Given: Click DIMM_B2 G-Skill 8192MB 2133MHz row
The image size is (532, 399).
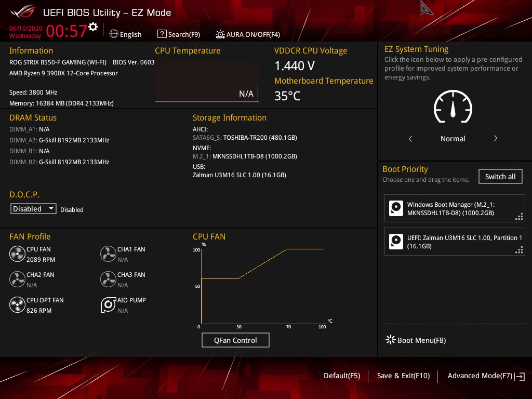Looking at the screenshot, I should pos(59,162).
